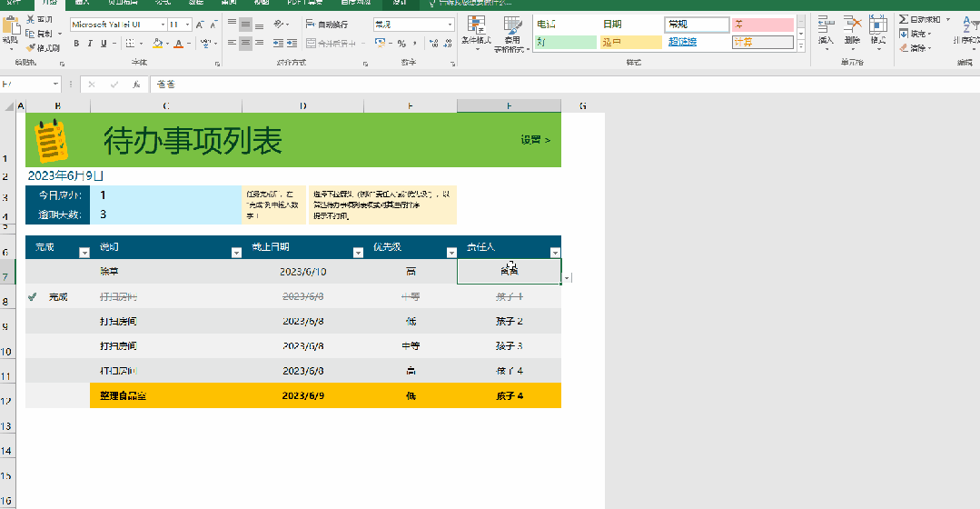Screen dimensions: 980x509
Task: Click the Format Painter brush icon
Action: click(x=31, y=47)
